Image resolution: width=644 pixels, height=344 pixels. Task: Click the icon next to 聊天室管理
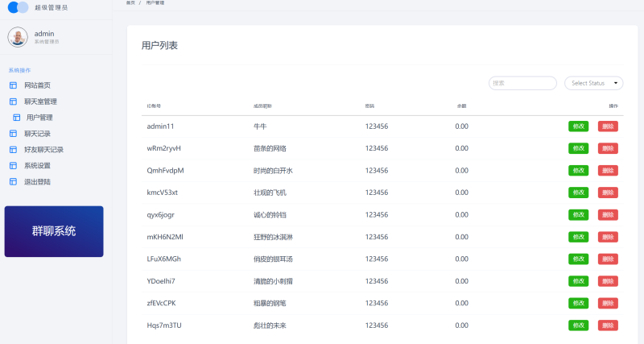(x=13, y=102)
